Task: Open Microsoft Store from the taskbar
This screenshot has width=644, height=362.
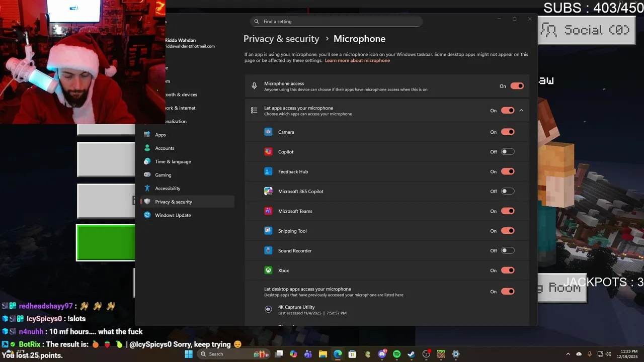Action: [352, 354]
